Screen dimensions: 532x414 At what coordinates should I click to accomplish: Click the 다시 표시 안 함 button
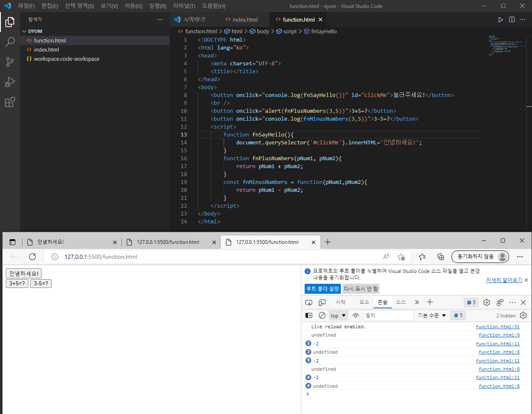coord(361,289)
